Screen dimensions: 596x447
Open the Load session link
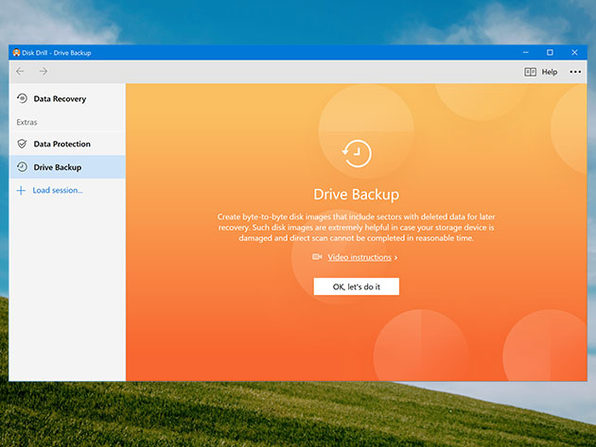click(x=57, y=190)
